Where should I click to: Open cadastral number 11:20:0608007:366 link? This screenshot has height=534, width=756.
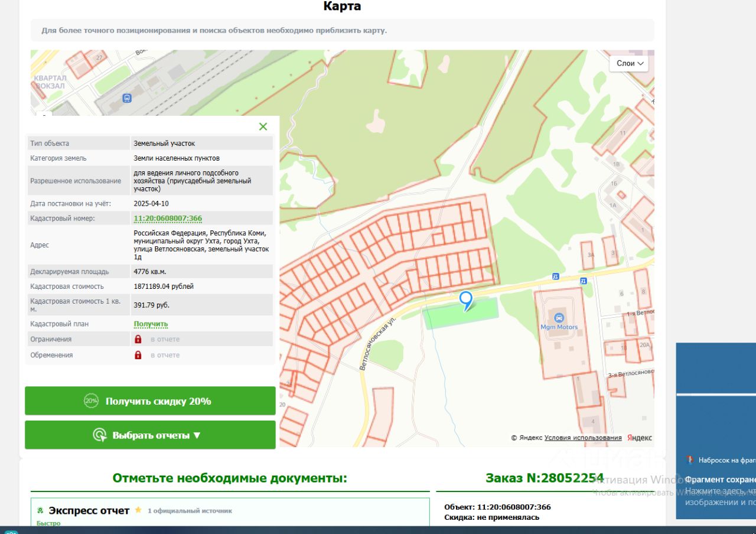pyautogui.click(x=168, y=219)
